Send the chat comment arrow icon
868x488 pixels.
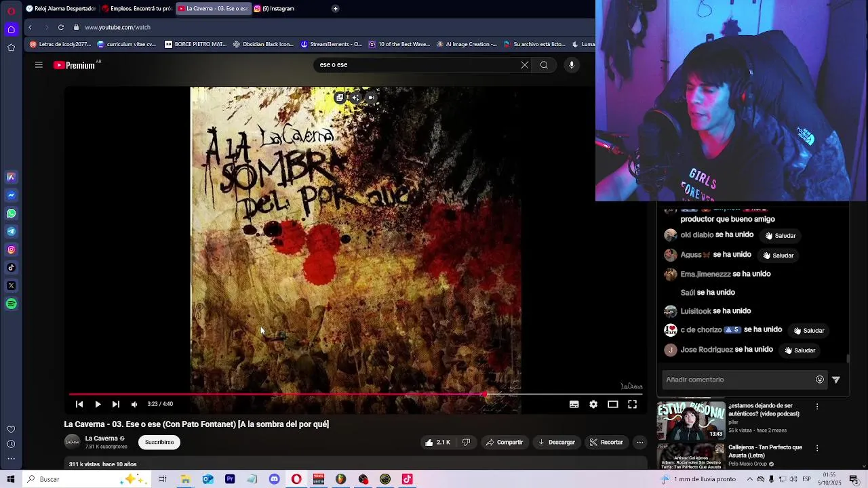click(836, 380)
